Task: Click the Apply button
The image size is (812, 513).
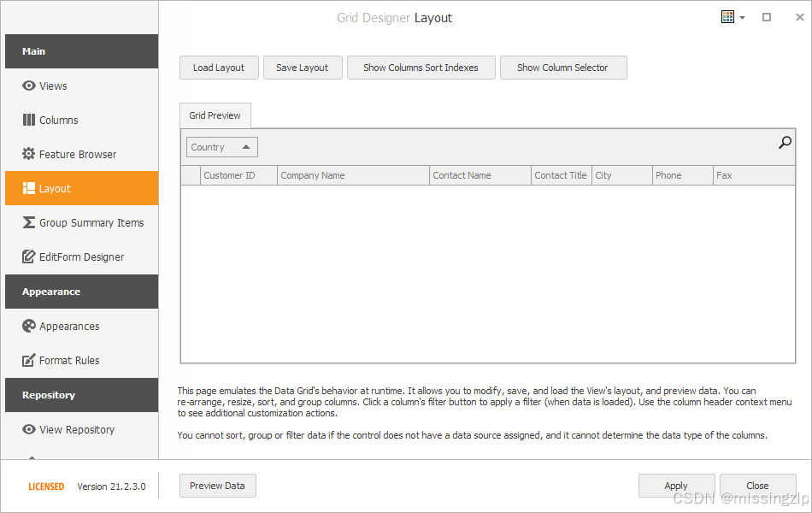Action: 676,486
